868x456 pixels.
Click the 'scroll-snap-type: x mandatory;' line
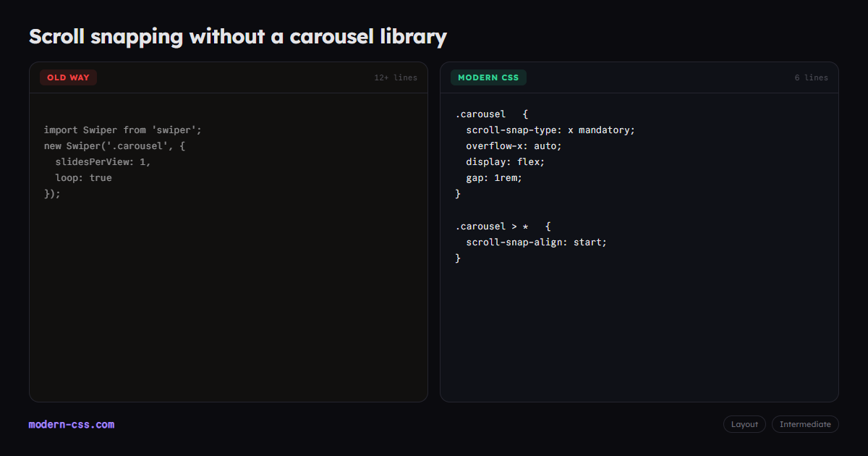pos(550,130)
